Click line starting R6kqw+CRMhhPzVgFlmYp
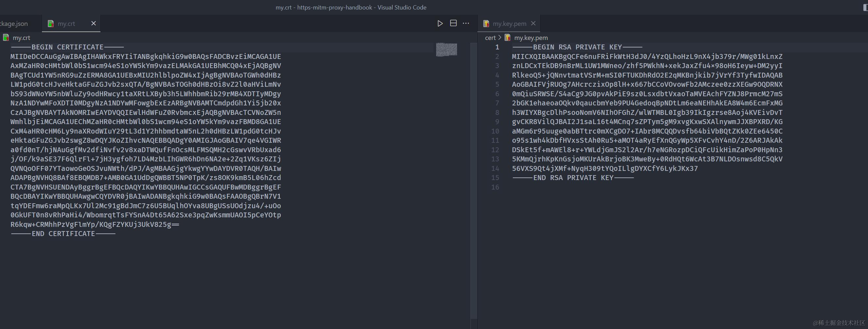This screenshot has height=329, width=868. tap(95, 225)
